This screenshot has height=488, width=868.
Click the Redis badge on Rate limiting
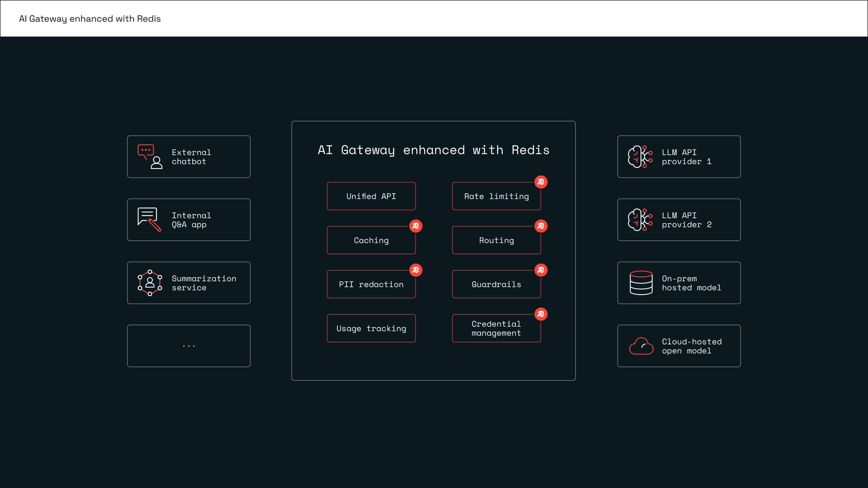click(x=541, y=182)
